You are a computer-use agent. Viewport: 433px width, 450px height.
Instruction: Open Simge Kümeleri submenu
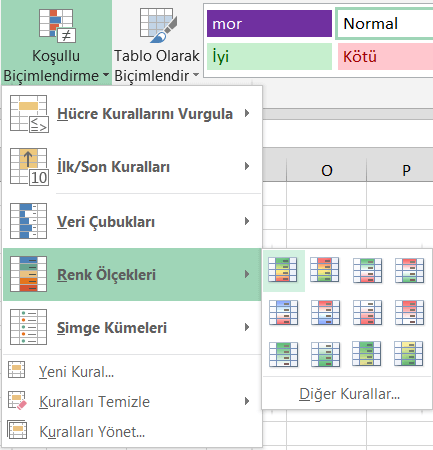coord(132,327)
